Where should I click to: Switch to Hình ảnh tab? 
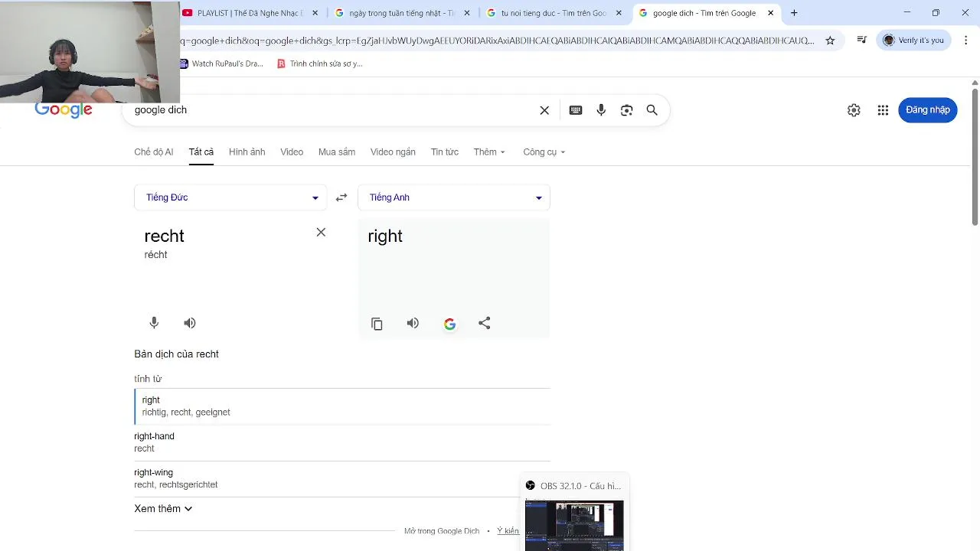tap(247, 152)
